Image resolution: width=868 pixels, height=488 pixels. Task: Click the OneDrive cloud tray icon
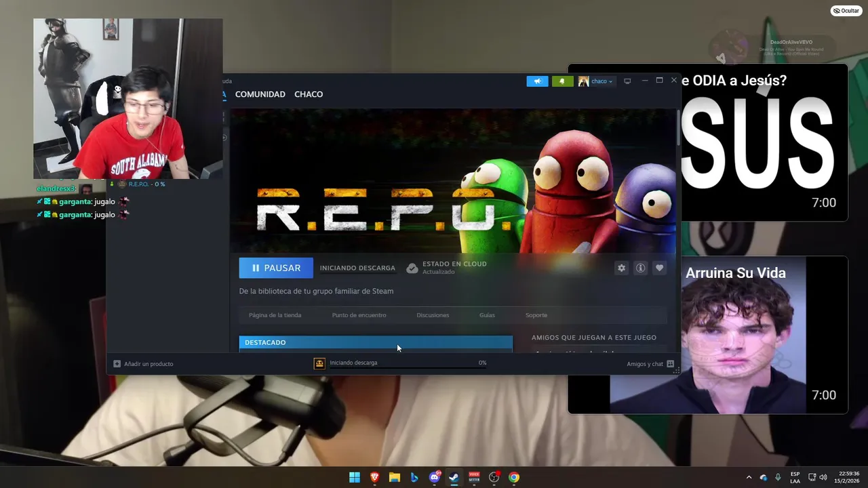pyautogui.click(x=764, y=477)
